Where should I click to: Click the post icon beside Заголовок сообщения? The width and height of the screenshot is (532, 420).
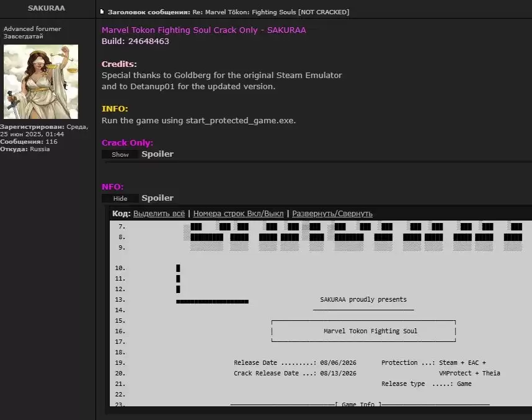click(x=102, y=12)
